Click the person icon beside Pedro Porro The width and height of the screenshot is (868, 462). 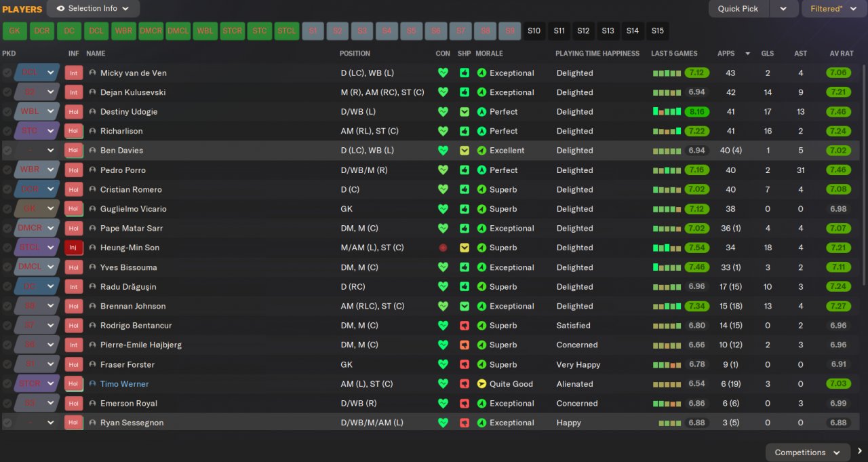(x=93, y=170)
